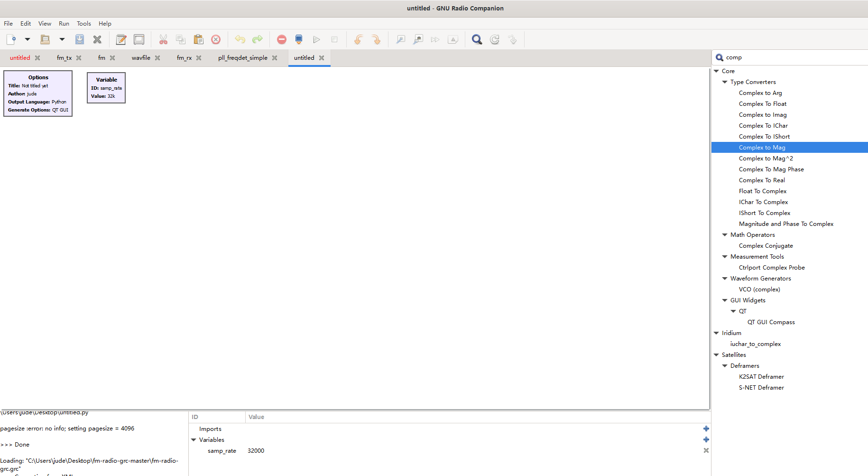Delete the selected block

216,39
